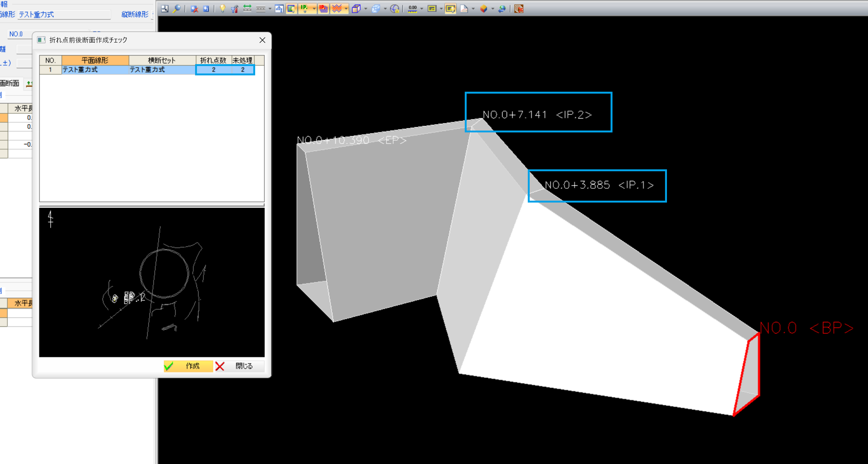Image resolution: width=868 pixels, height=464 pixels.
Task: Click the dialog title bar icon
Action: [x=41, y=40]
